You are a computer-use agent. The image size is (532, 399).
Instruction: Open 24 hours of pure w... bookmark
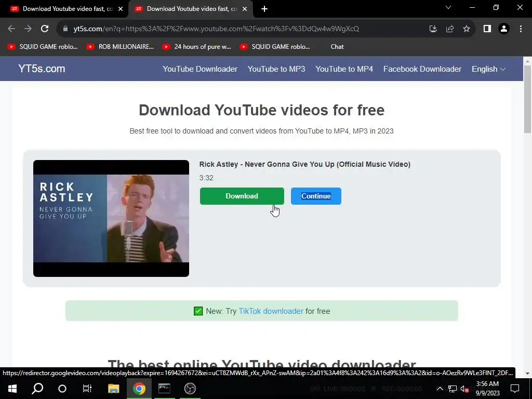point(197,47)
